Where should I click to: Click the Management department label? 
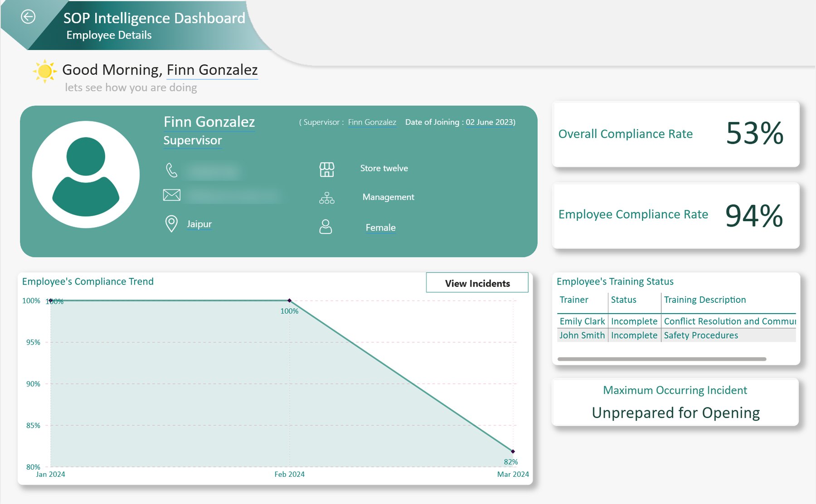[388, 197]
